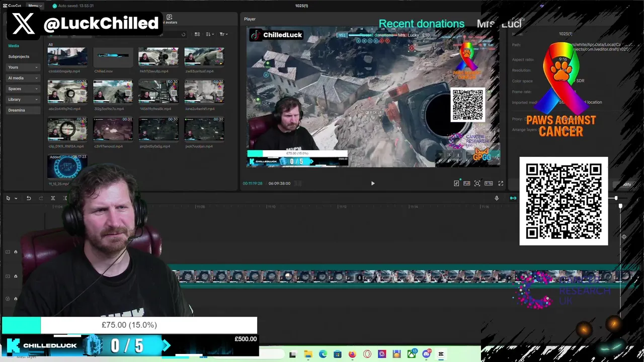
Task: Switch media to grid view
Action: 197,34
